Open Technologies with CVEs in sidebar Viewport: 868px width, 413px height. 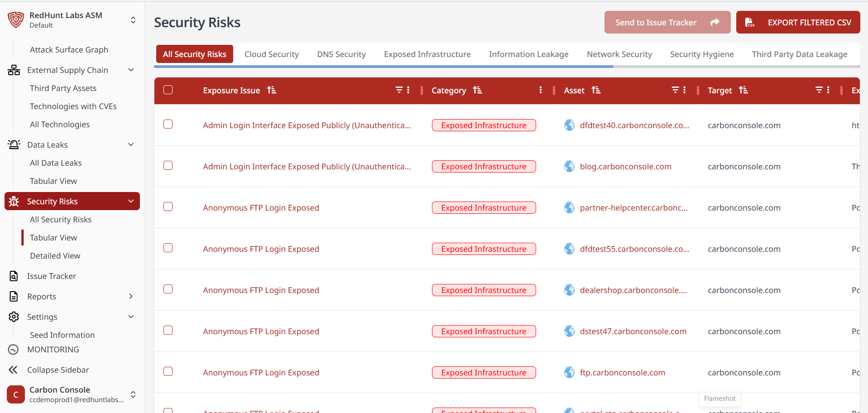click(73, 106)
